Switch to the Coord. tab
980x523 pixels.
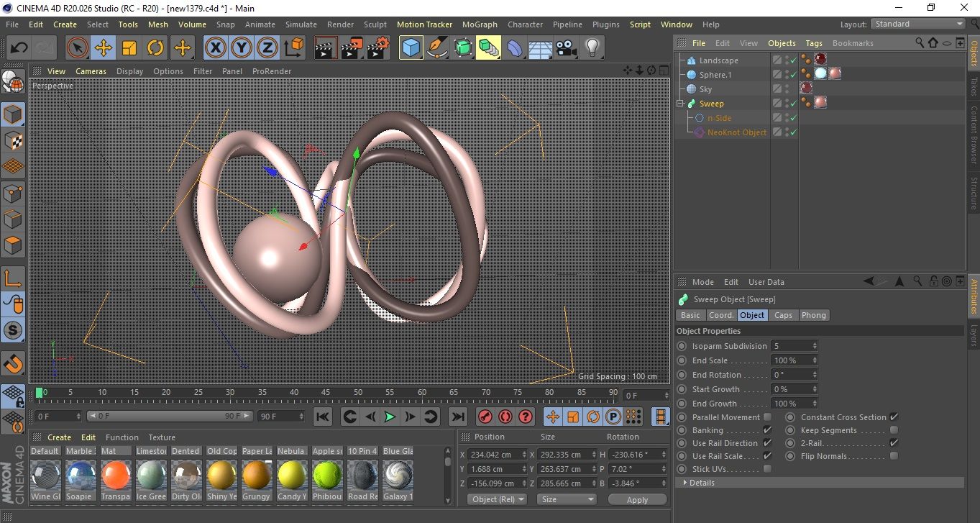(721, 315)
